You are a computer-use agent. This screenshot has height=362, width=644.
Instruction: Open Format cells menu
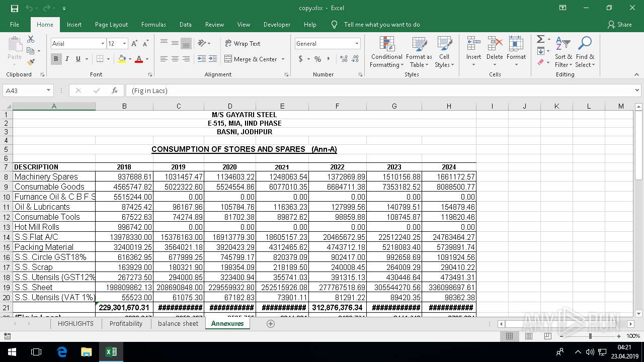[516, 52]
